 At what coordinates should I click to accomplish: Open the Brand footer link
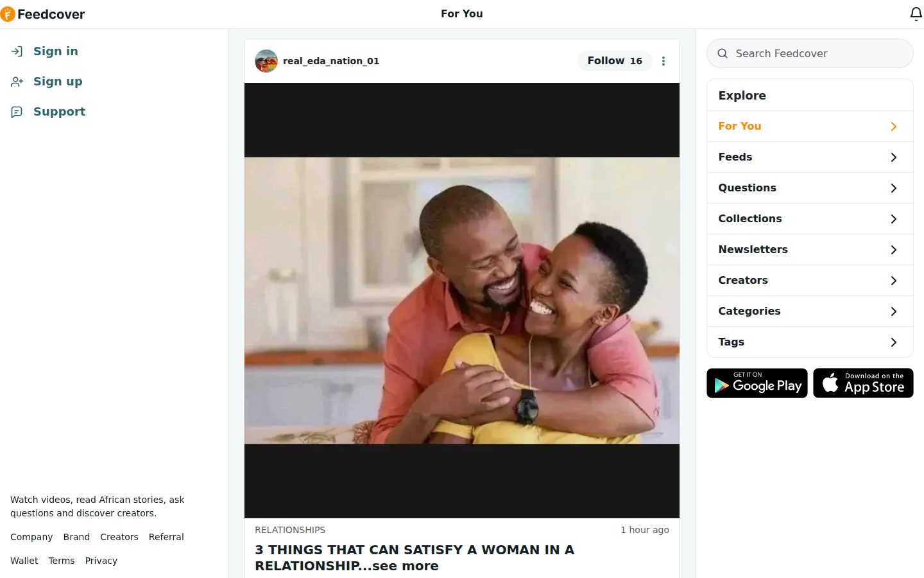(x=76, y=537)
